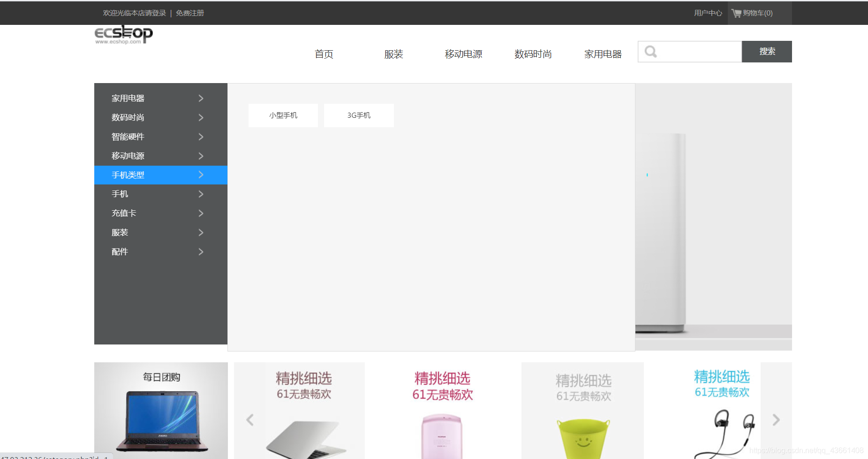868x459 pixels.
Task: Expand chevron next to 手机 category
Action: (x=201, y=194)
